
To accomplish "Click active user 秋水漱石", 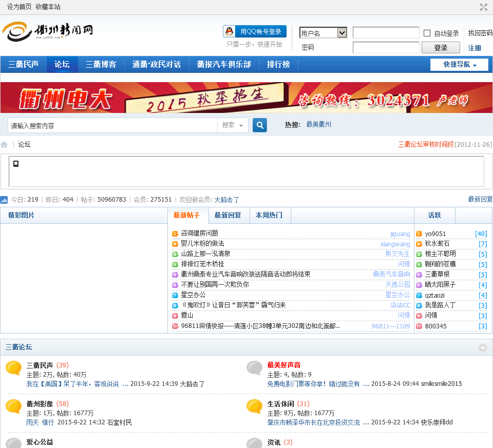I will click(x=437, y=243).
